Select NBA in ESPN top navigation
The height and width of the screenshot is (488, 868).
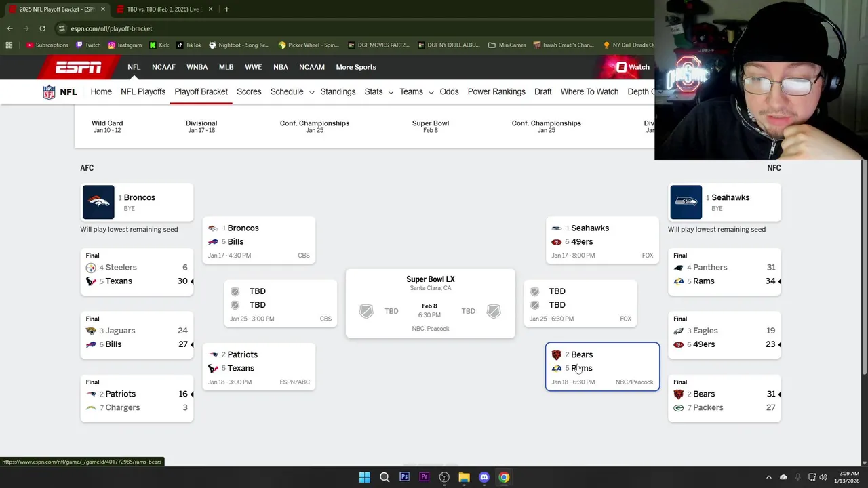tap(281, 67)
